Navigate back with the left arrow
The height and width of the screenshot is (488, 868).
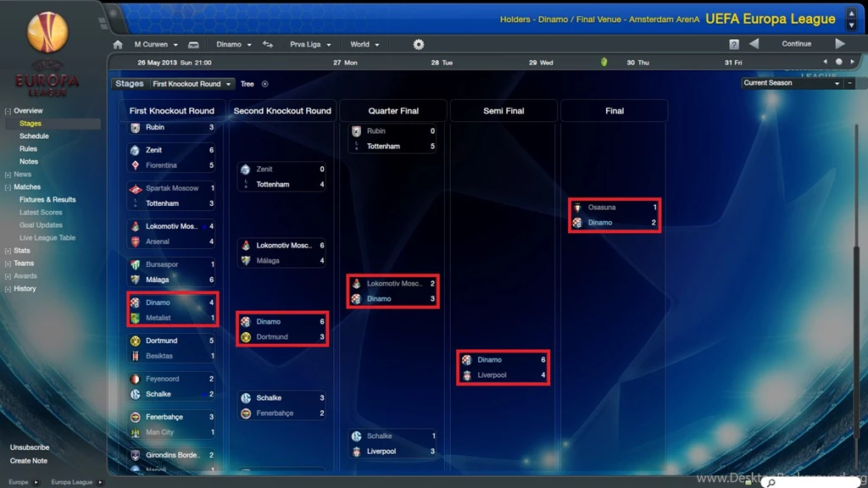click(x=754, y=44)
